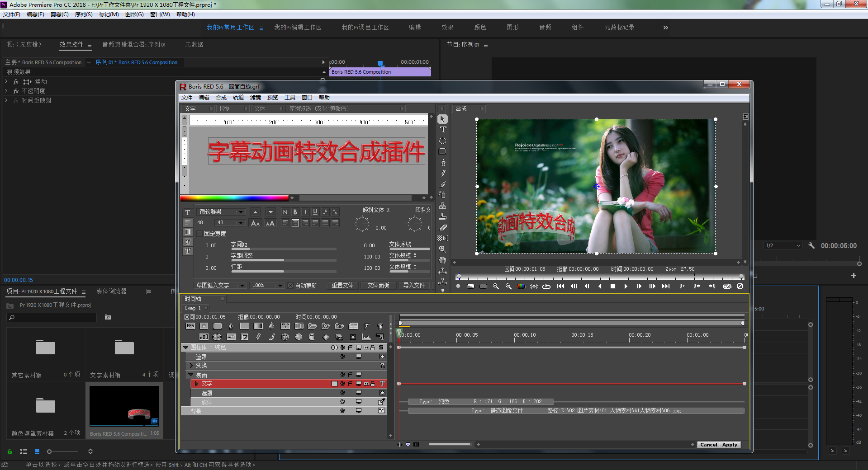Screen dimensions: 868x470
Task: Click the 行距 line spacing slider
Action: coord(284,272)
